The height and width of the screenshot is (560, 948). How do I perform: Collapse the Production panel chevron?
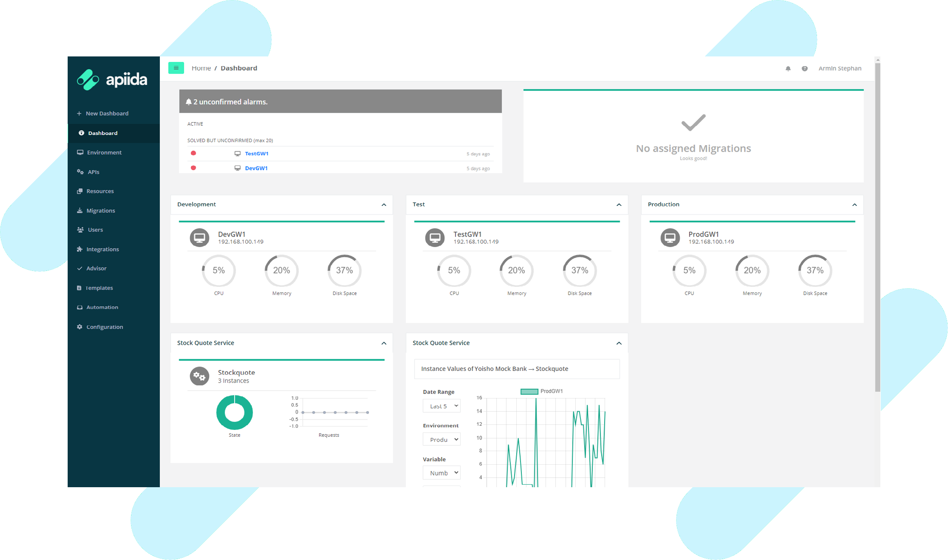pyautogui.click(x=854, y=205)
